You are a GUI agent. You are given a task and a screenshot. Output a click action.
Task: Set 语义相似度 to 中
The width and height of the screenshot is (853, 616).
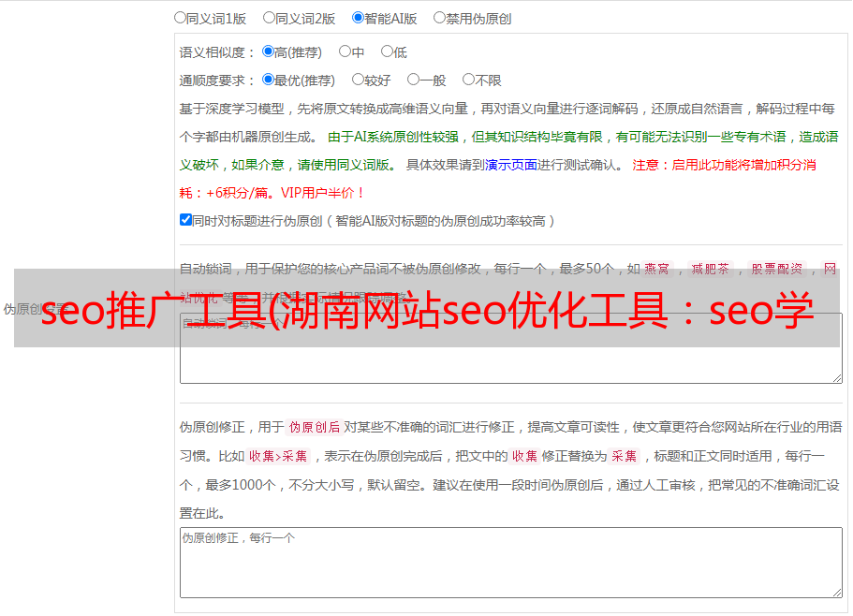tap(345, 51)
